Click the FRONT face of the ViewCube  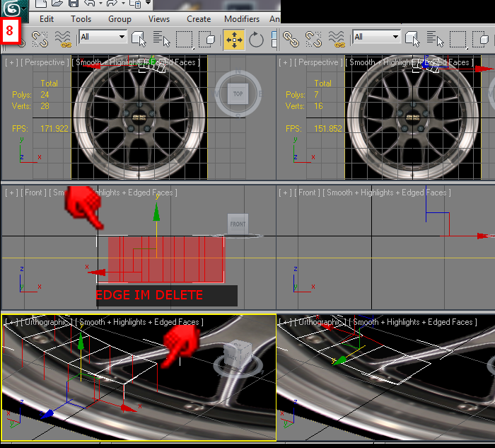coord(238,224)
